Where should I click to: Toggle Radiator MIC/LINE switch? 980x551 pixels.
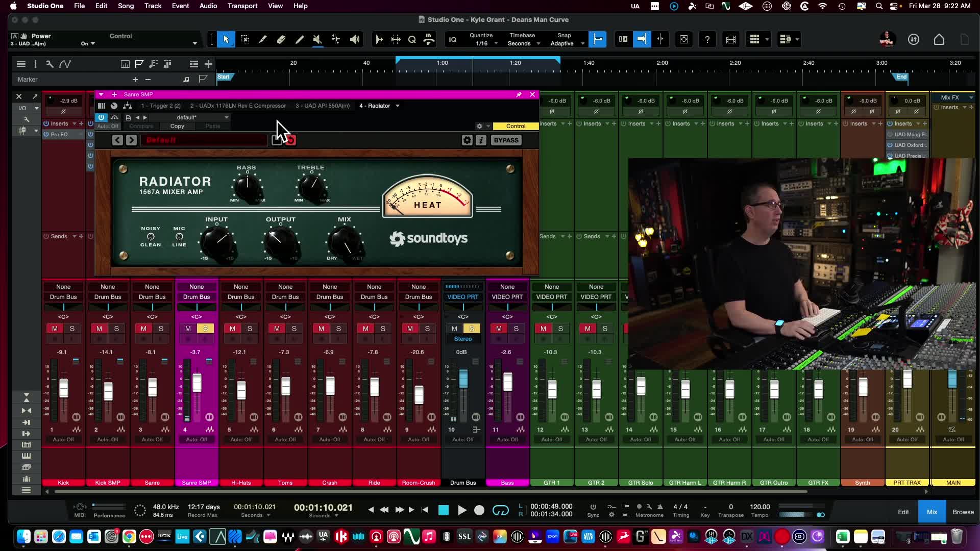click(179, 237)
